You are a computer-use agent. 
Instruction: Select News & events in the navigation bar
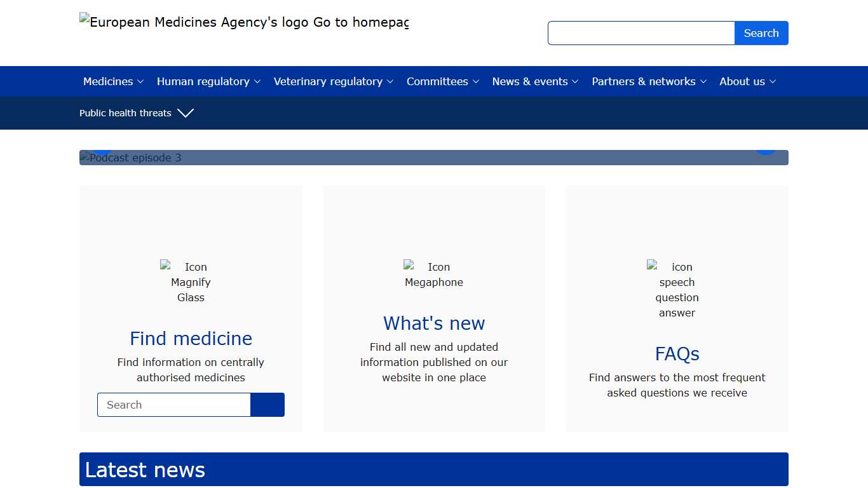pyautogui.click(x=535, y=81)
